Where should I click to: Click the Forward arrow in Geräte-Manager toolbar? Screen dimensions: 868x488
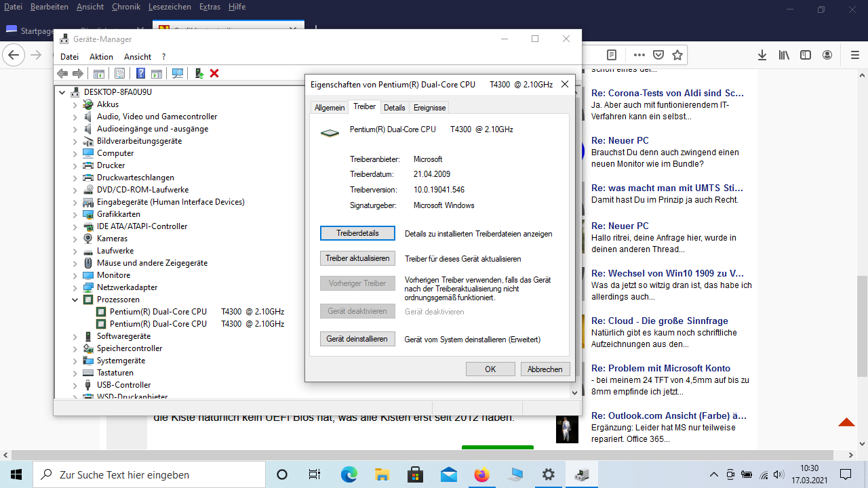(78, 73)
